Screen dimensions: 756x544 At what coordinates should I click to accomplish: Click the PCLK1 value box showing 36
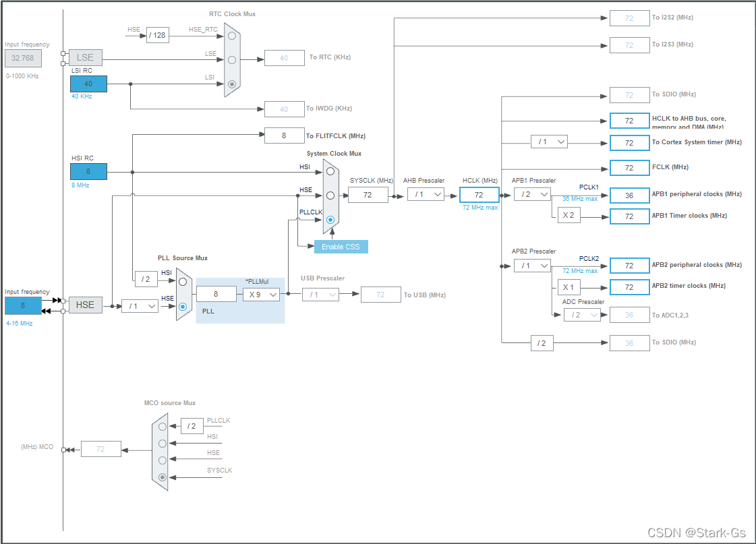(629, 195)
